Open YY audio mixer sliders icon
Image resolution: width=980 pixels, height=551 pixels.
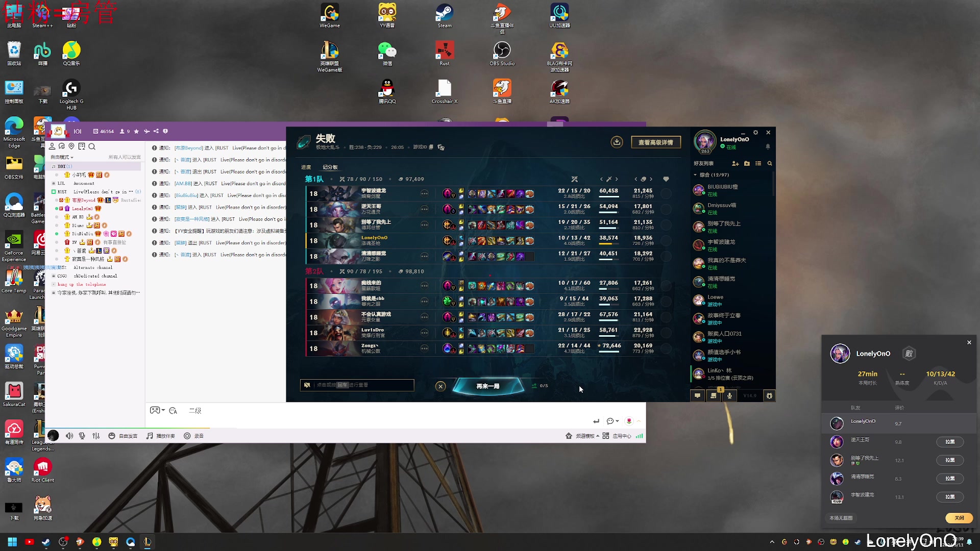pyautogui.click(x=96, y=436)
